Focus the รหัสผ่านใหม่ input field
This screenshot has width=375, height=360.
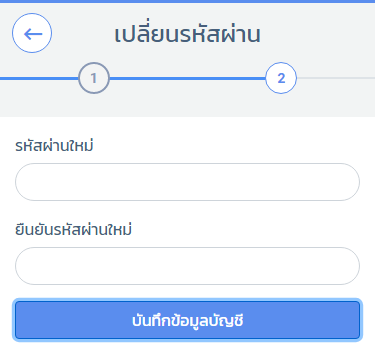click(x=187, y=182)
